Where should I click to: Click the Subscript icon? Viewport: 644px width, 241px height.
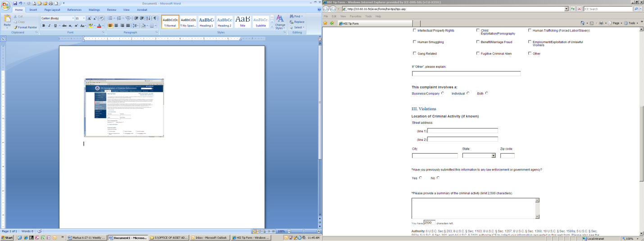pyautogui.click(x=71, y=26)
